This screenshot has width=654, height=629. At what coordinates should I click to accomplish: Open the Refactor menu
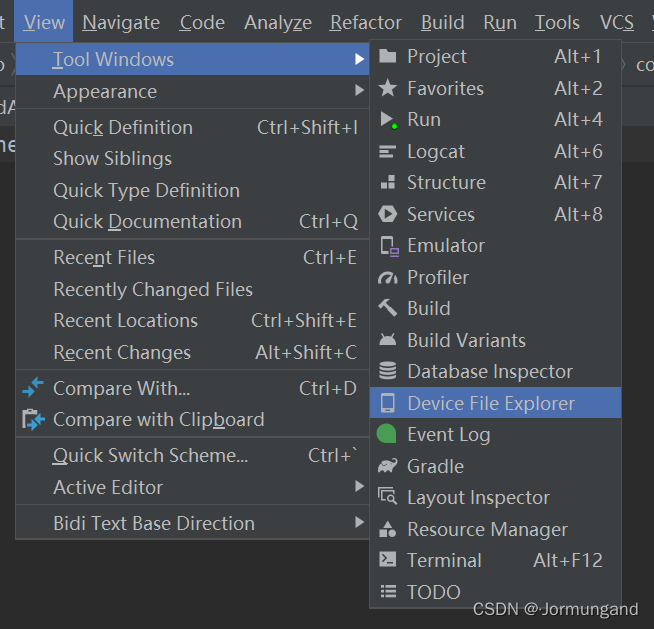(x=366, y=22)
